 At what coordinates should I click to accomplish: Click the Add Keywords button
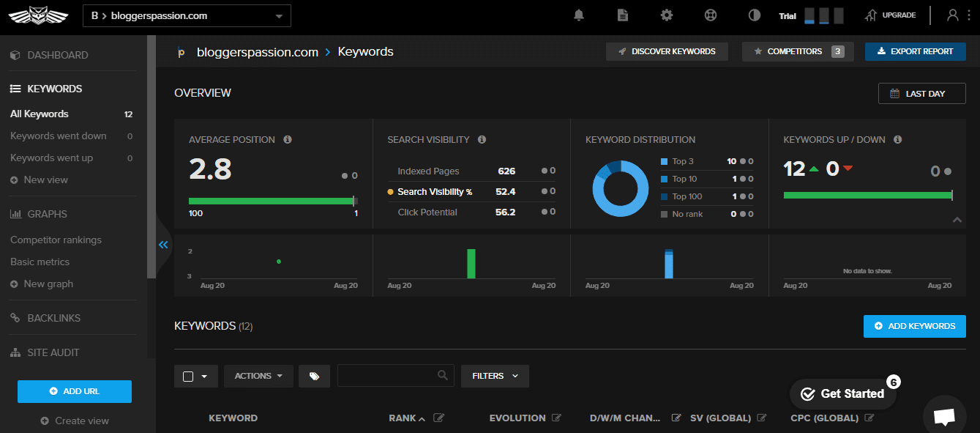point(914,326)
